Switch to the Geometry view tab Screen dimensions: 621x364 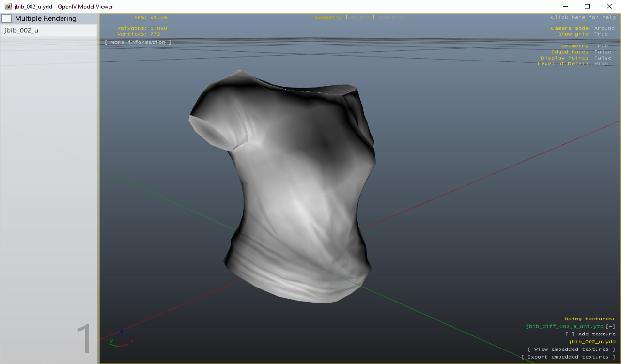[x=328, y=17]
